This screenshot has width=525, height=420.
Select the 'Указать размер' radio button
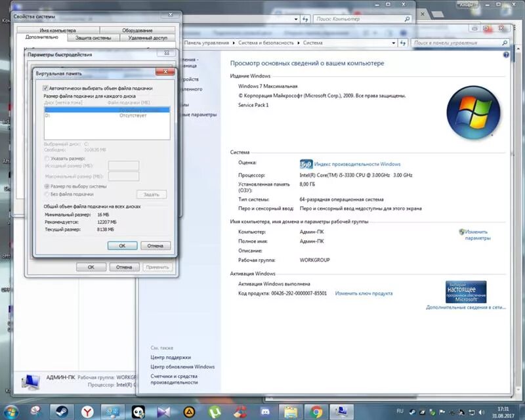[47, 158]
